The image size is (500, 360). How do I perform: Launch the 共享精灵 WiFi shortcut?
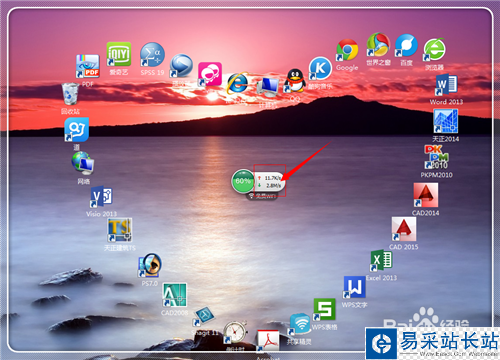[x=300, y=324]
